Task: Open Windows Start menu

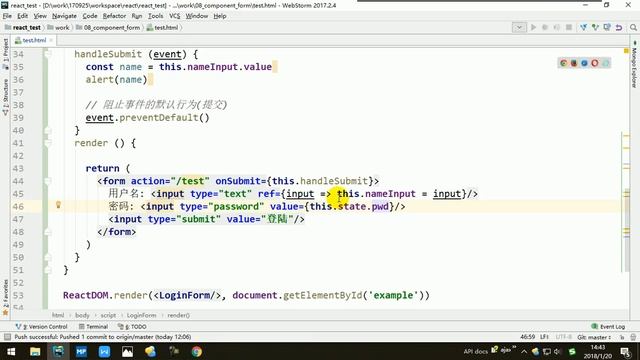Action: (x=11, y=351)
